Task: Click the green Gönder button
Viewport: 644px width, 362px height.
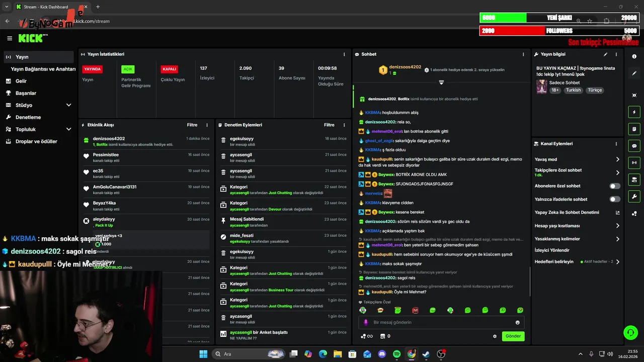Action: (x=513, y=336)
